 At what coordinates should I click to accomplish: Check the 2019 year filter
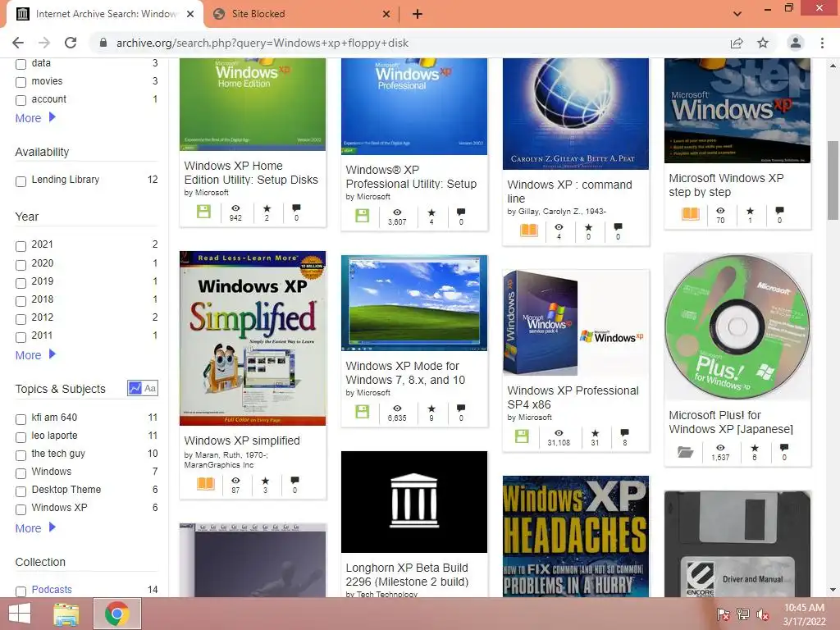(x=21, y=283)
